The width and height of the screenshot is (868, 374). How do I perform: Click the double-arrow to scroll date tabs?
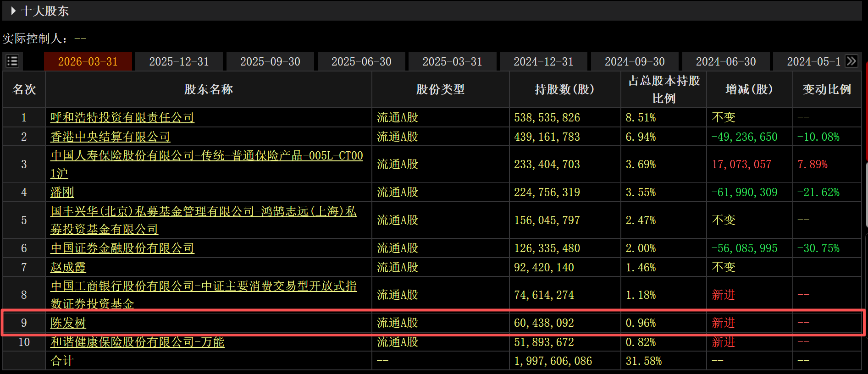click(851, 61)
